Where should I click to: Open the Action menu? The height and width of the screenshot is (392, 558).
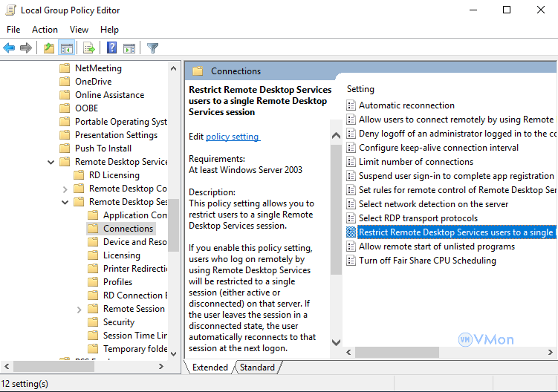tap(45, 30)
